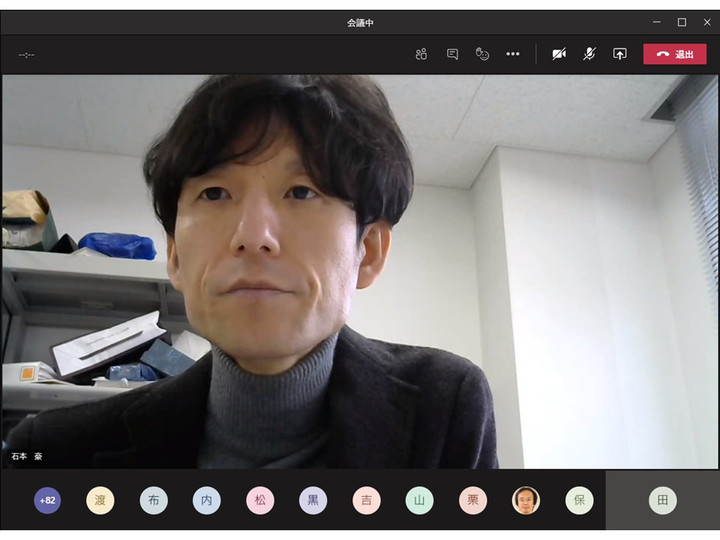This screenshot has height=540, width=720.
Task: Share your screen with the share icon
Action: pos(620,54)
